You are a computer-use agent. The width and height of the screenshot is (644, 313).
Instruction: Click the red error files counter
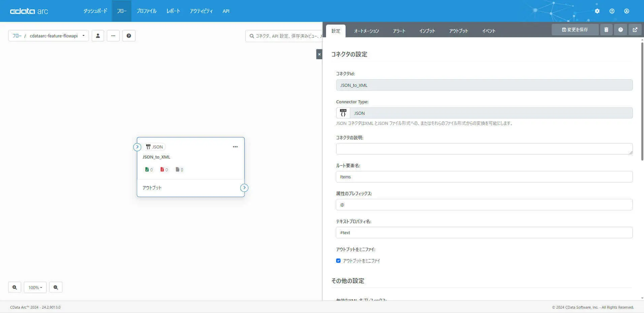point(164,170)
